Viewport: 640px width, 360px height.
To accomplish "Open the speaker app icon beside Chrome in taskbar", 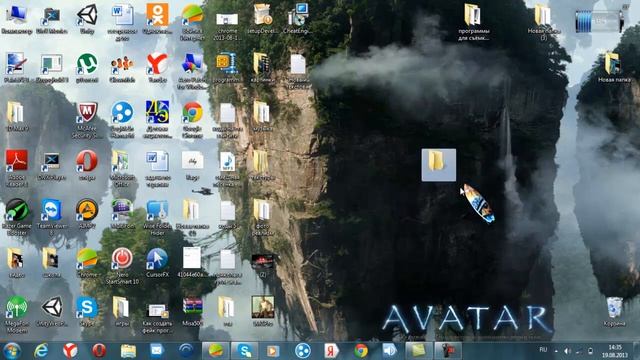I will (x=389, y=351).
